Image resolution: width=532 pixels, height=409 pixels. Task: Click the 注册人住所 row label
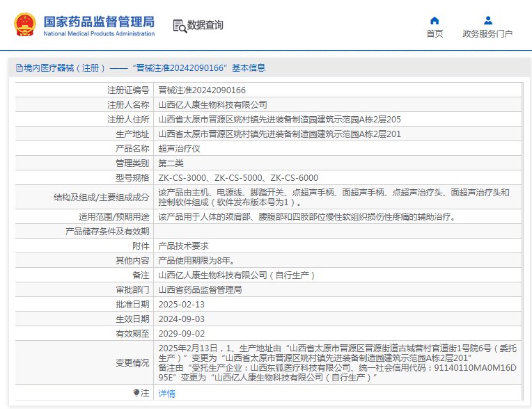pos(128,119)
